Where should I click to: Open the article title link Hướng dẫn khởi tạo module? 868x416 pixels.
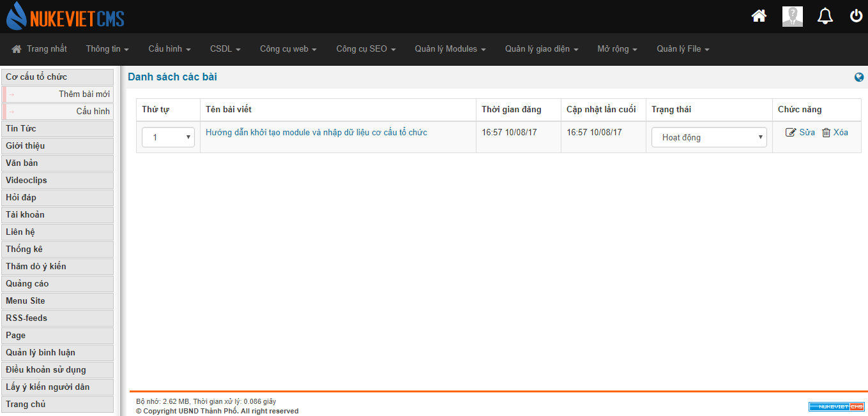pyautogui.click(x=316, y=133)
